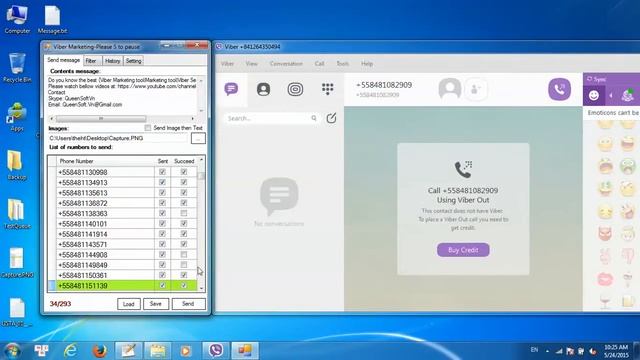Open Computer desktop icon

click(17, 18)
